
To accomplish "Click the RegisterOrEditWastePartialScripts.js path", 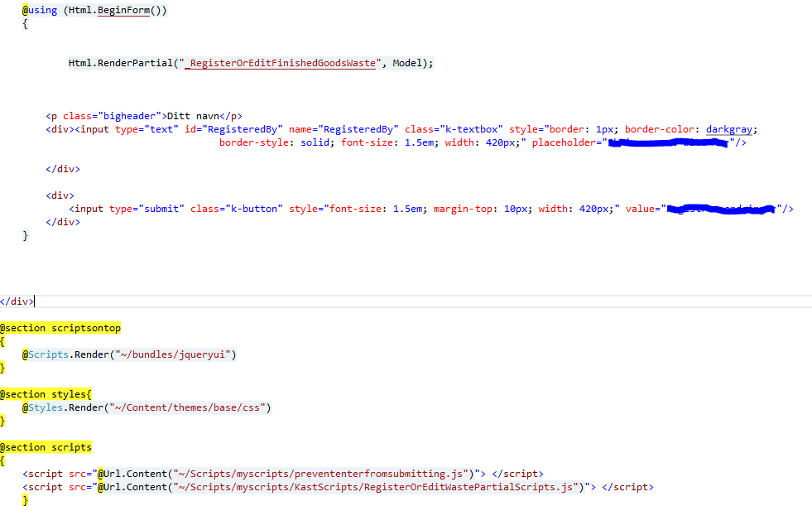I will 376,487.
